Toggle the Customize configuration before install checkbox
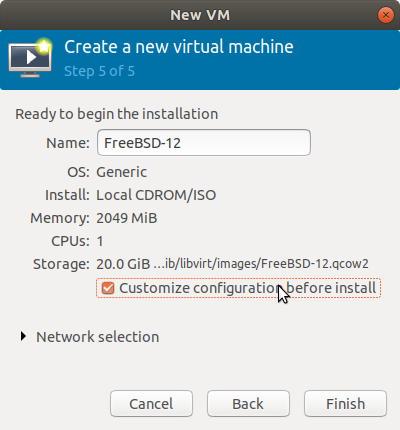 coord(108,288)
